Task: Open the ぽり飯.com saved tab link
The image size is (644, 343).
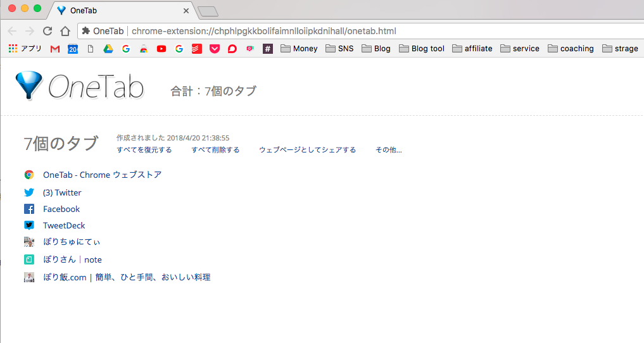Action: [127, 277]
